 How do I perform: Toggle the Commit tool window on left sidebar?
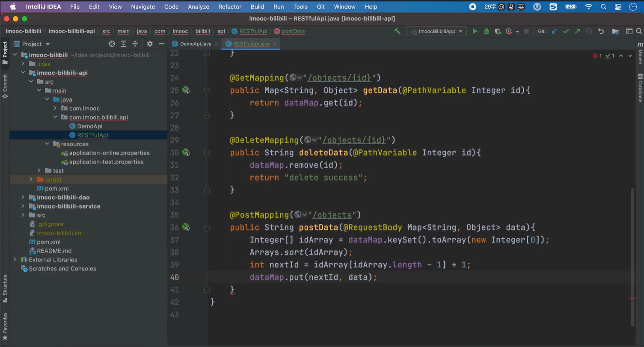pos(5,85)
